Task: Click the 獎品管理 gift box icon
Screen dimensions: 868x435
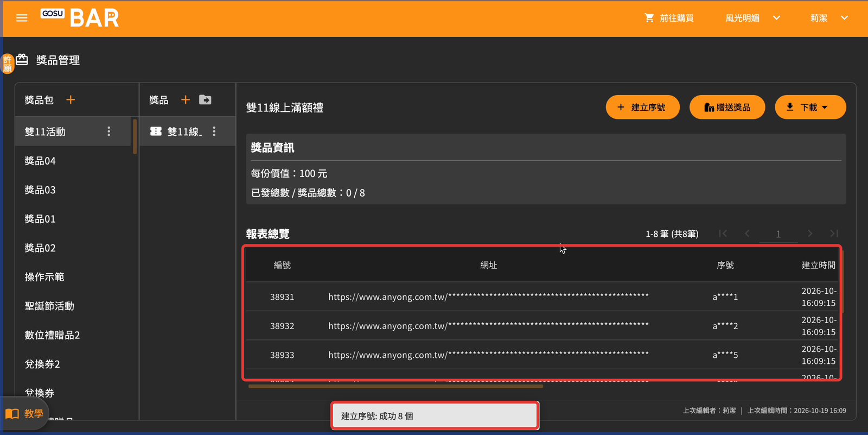Action: point(22,60)
